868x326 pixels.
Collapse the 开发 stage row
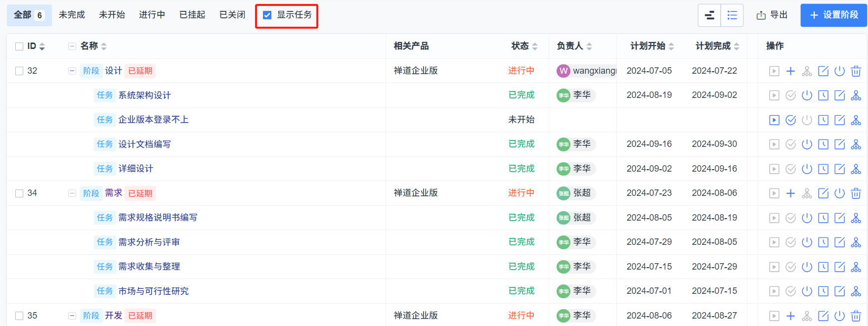72,316
